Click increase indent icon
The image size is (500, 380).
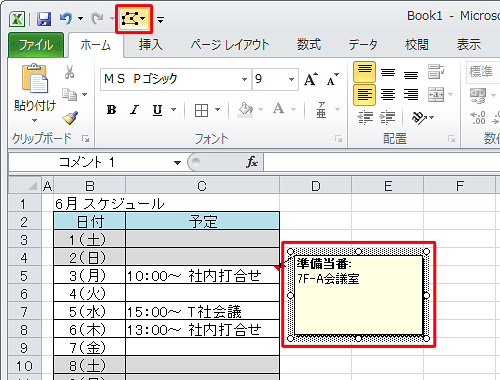click(x=388, y=118)
